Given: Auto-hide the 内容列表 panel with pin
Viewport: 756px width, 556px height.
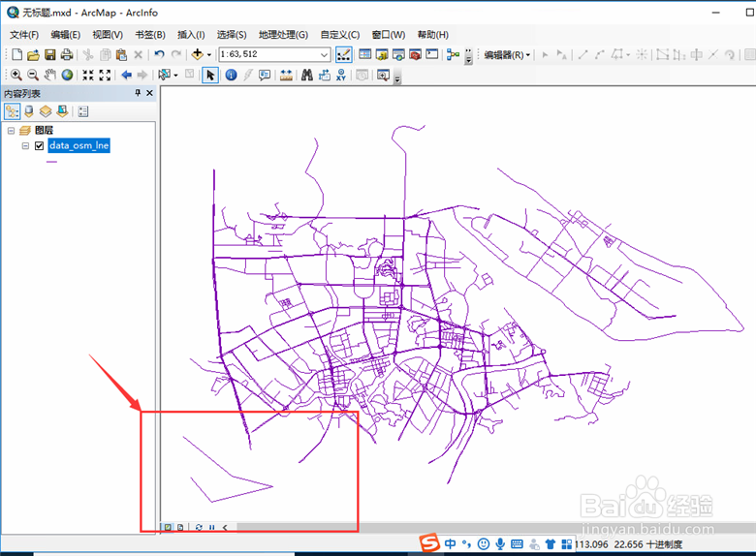Looking at the screenshot, I should click(138, 93).
